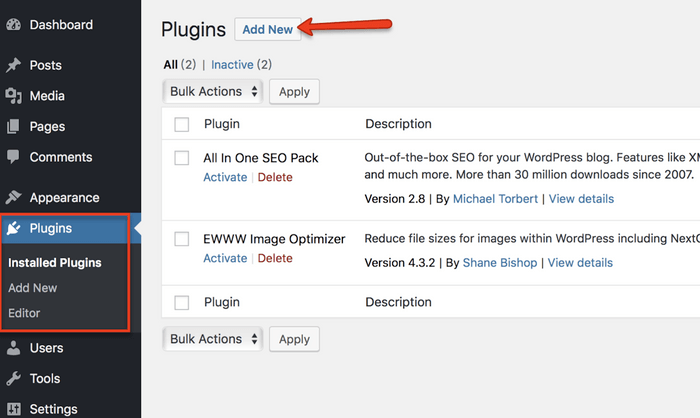Screen dimensions: 700x418
Task: Click the Add New button beside Plugins heading
Action: click(267, 29)
